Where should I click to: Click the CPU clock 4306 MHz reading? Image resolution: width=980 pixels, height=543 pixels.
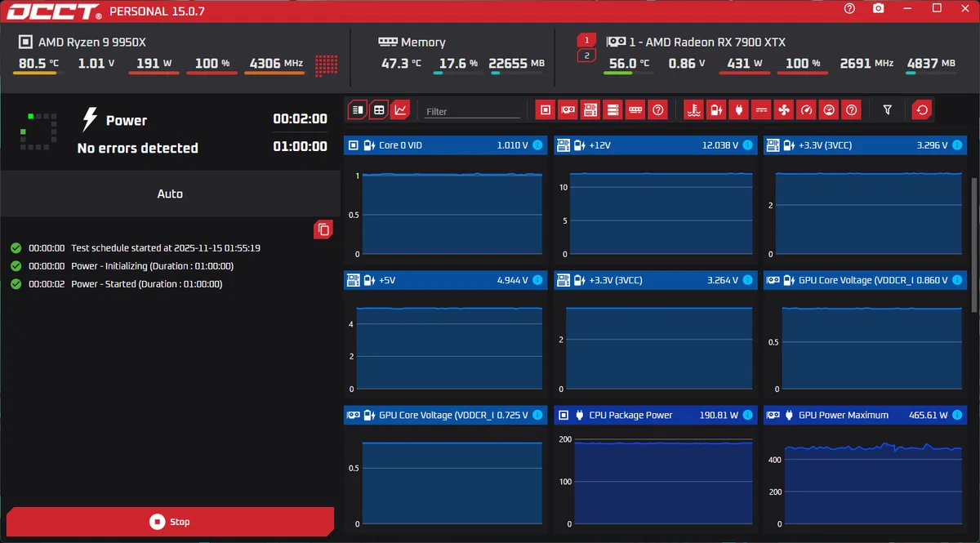[277, 63]
